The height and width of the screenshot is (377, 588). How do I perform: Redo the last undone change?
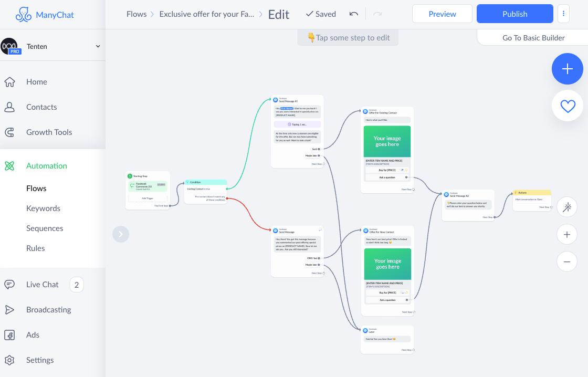(x=377, y=14)
